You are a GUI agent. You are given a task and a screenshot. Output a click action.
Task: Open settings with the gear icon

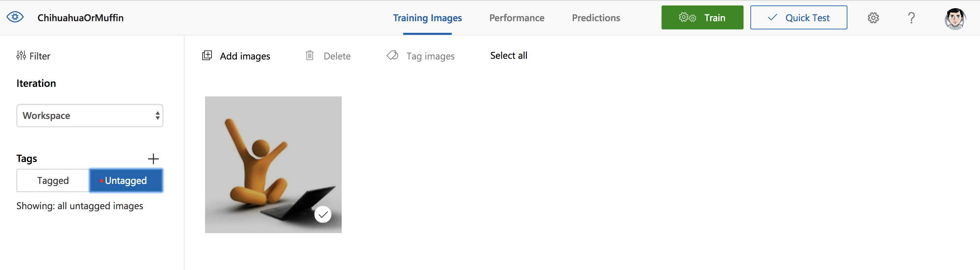pos(873,18)
